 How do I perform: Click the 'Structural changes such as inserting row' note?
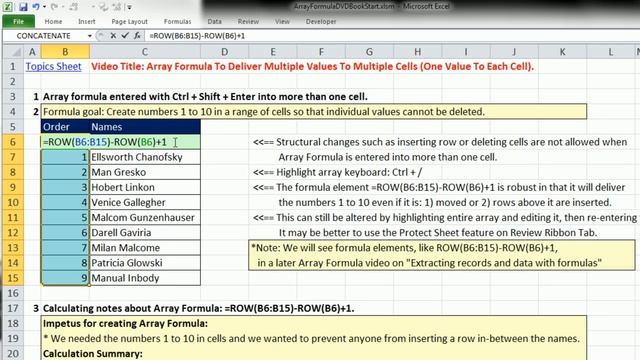(x=440, y=142)
